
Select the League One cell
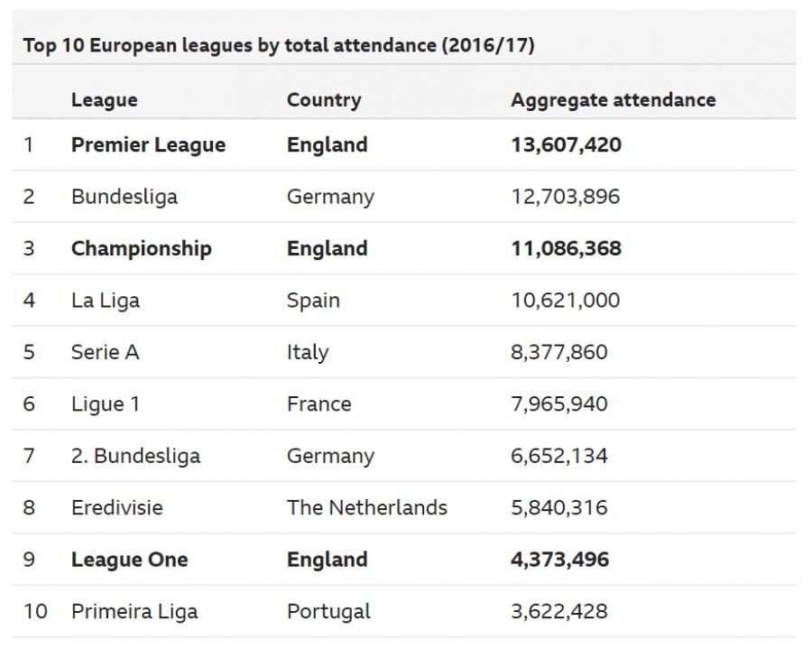click(x=130, y=560)
